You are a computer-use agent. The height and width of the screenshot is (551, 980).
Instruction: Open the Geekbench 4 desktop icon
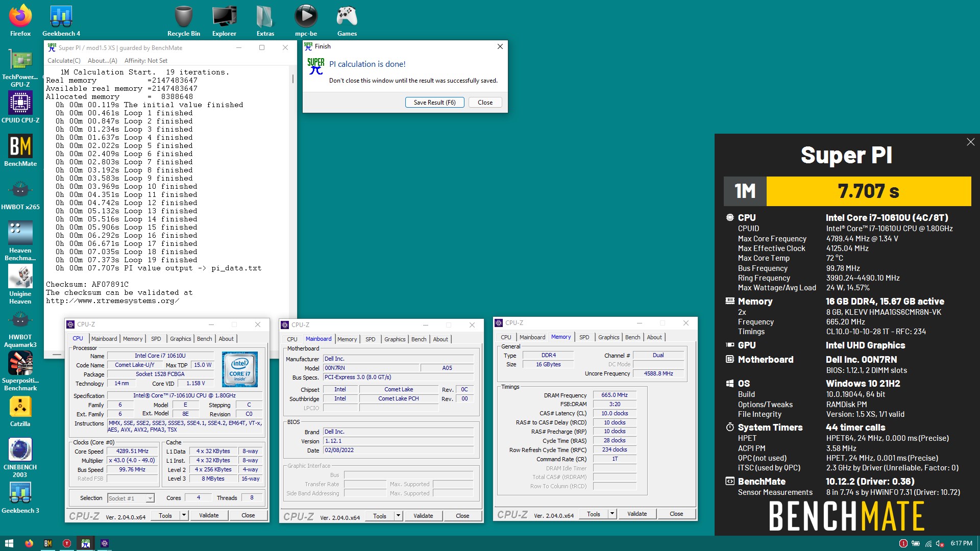tap(61, 20)
